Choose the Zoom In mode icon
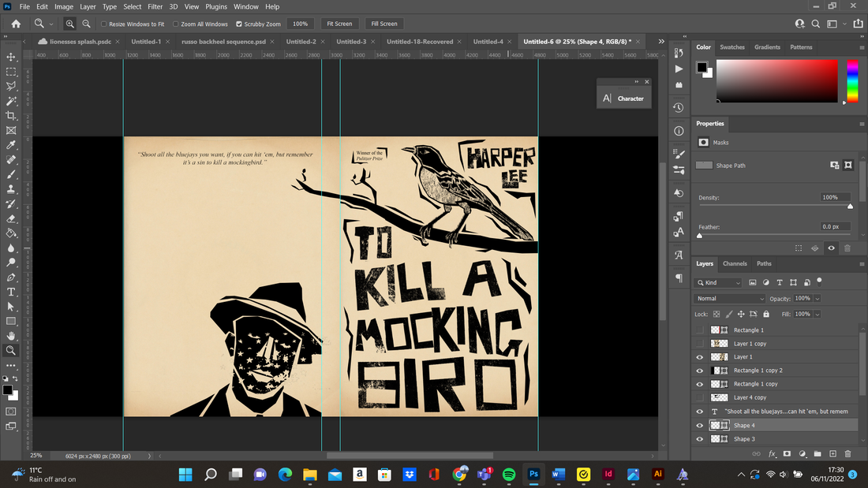 point(69,24)
